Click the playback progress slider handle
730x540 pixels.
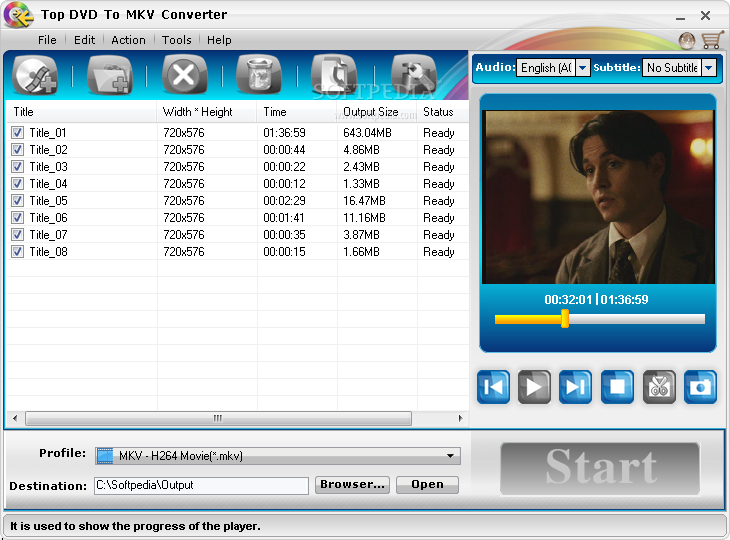point(565,319)
